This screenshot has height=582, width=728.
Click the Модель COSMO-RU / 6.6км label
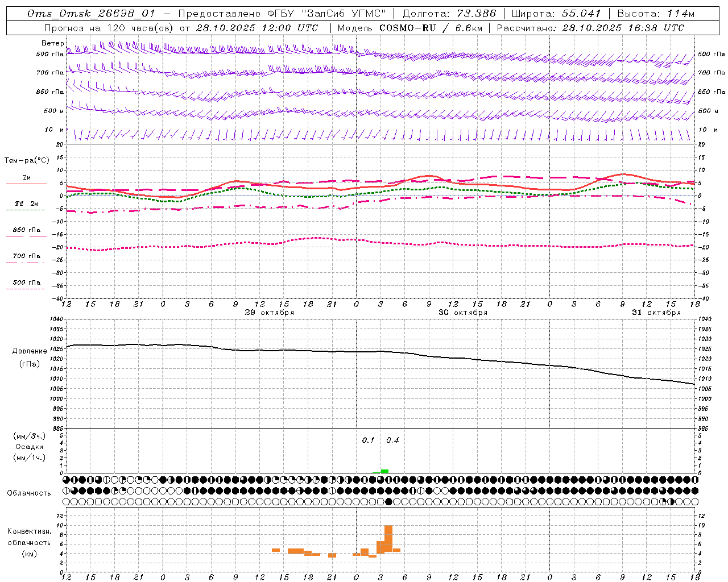[410, 28]
